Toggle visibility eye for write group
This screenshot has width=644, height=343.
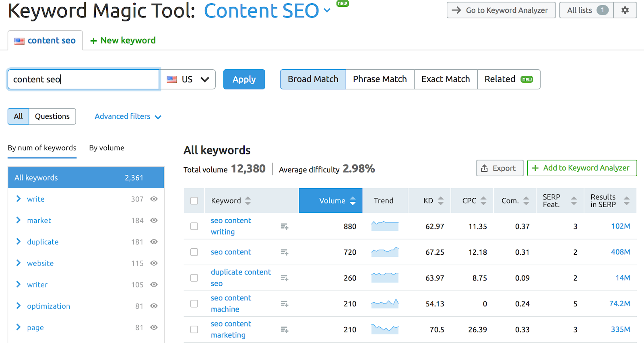tap(154, 199)
